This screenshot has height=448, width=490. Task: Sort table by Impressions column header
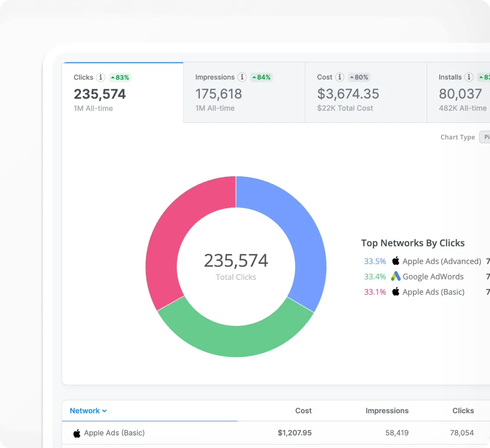(387, 411)
